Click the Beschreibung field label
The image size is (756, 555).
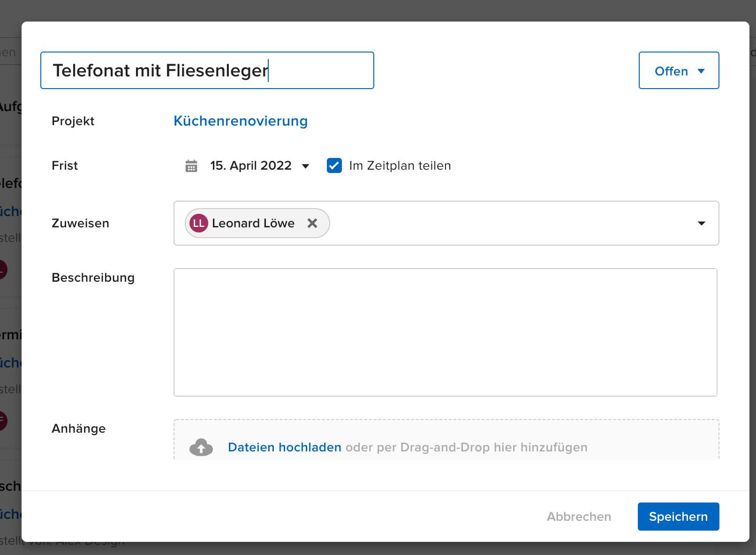coord(93,277)
